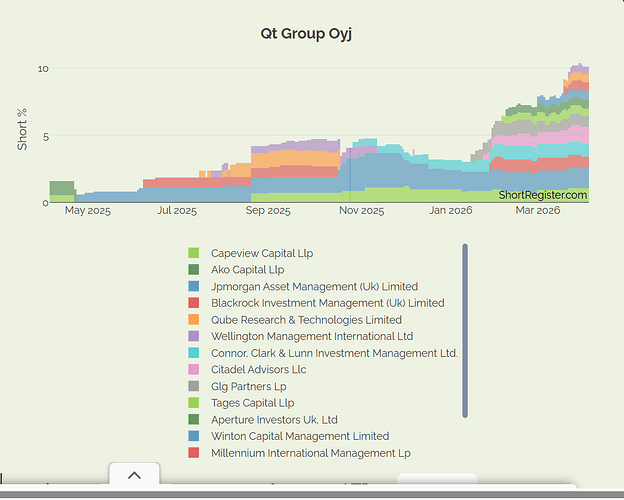Click Qube Research orange legend swatch
Viewport: 624px width, 500px height.
point(193,319)
